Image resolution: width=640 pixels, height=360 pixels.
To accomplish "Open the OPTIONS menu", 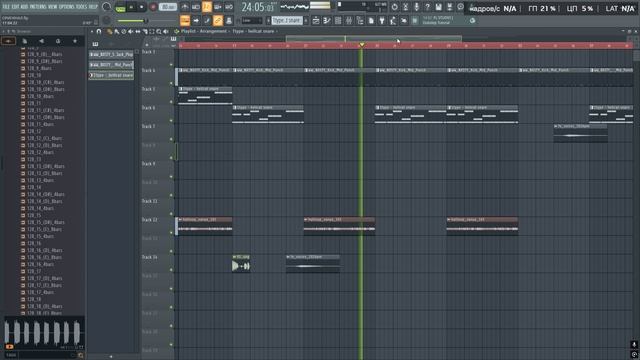I will (67, 7).
